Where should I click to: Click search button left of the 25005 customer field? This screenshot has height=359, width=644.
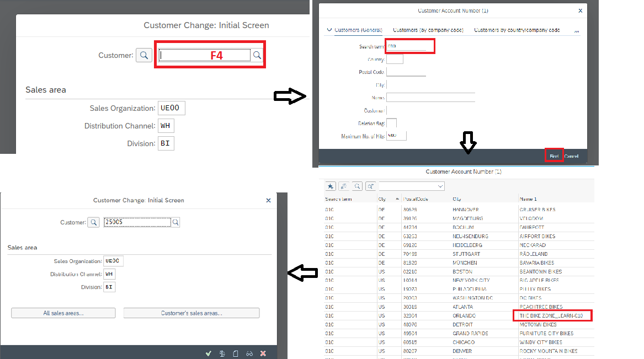coord(94,222)
